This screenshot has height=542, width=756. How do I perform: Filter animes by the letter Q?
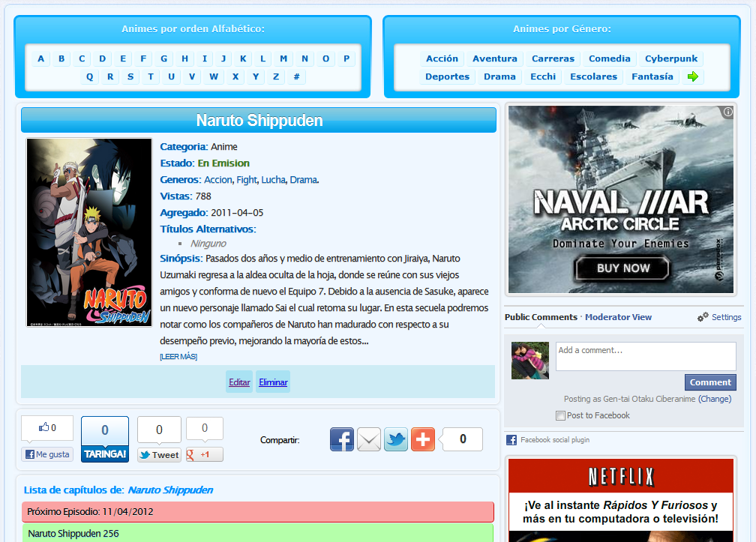90,76
